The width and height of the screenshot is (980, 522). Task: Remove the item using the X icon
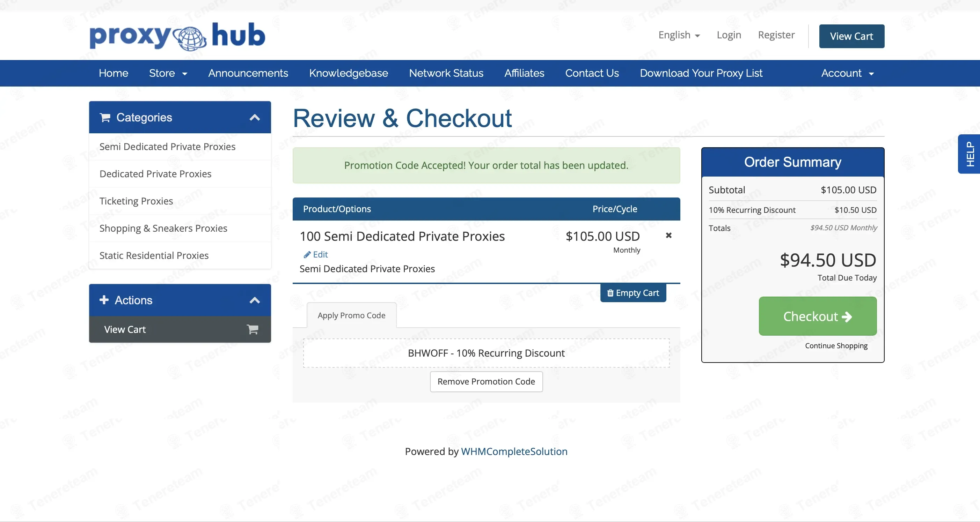pyautogui.click(x=668, y=236)
